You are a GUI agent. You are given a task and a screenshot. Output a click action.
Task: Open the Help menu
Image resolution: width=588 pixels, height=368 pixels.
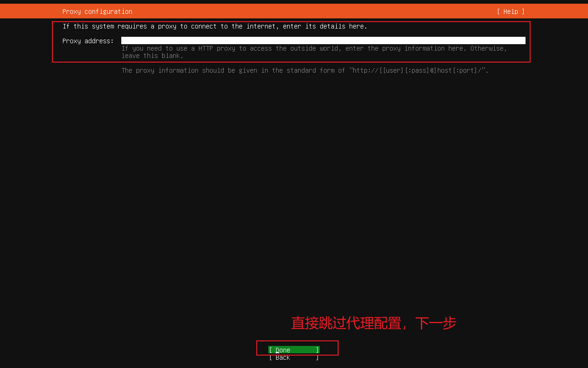pyautogui.click(x=510, y=11)
